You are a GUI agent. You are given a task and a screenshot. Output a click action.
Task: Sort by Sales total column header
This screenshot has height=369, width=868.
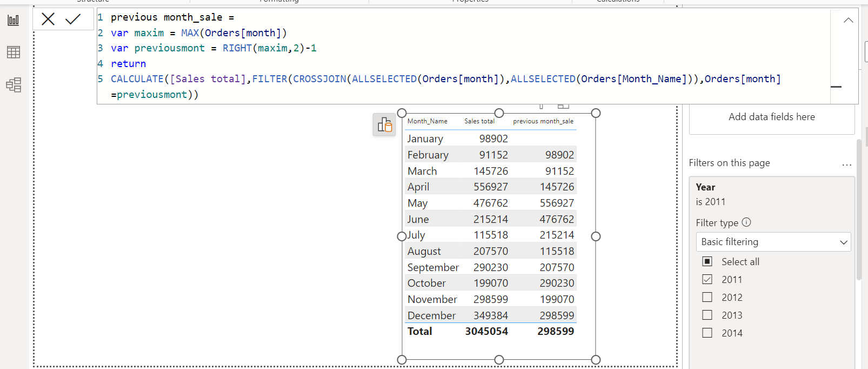pyautogui.click(x=479, y=121)
